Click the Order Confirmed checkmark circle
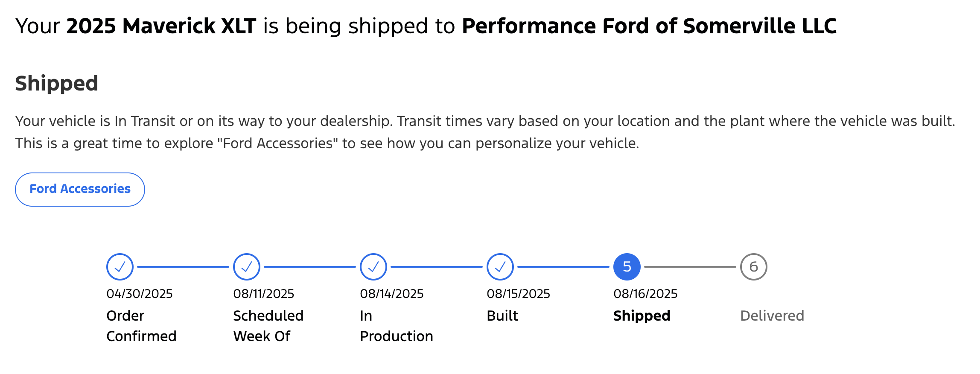Viewport: 980px width, 374px height. [120, 267]
